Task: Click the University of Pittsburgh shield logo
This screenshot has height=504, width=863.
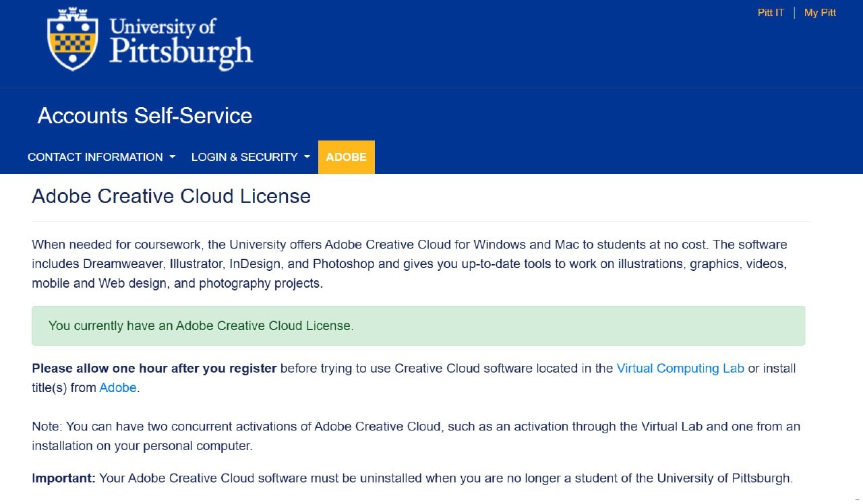Action: click(x=73, y=39)
